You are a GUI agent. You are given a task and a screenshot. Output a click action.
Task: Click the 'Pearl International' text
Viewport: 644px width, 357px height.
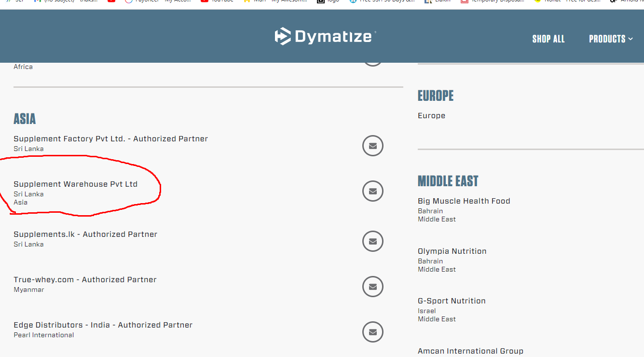(x=44, y=335)
